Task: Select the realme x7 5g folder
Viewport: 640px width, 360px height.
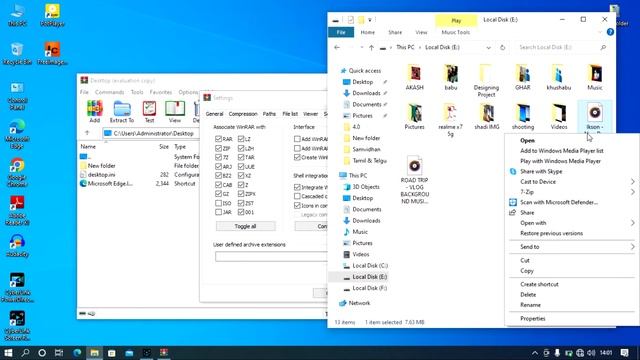Action: click(451, 120)
